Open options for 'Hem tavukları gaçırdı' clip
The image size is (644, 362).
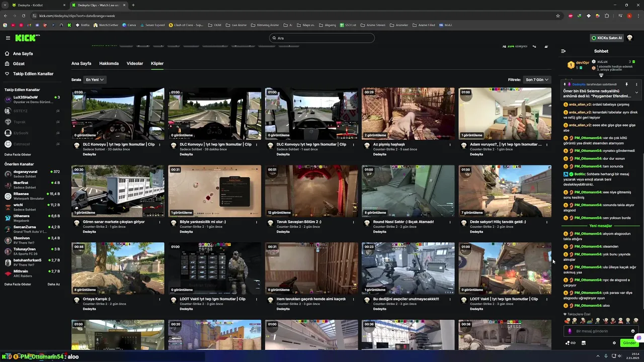(x=354, y=299)
